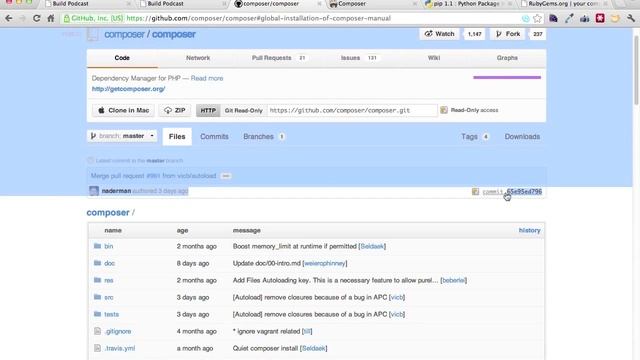
Task: Select Git Read-Only clone protocol
Action: (244, 110)
